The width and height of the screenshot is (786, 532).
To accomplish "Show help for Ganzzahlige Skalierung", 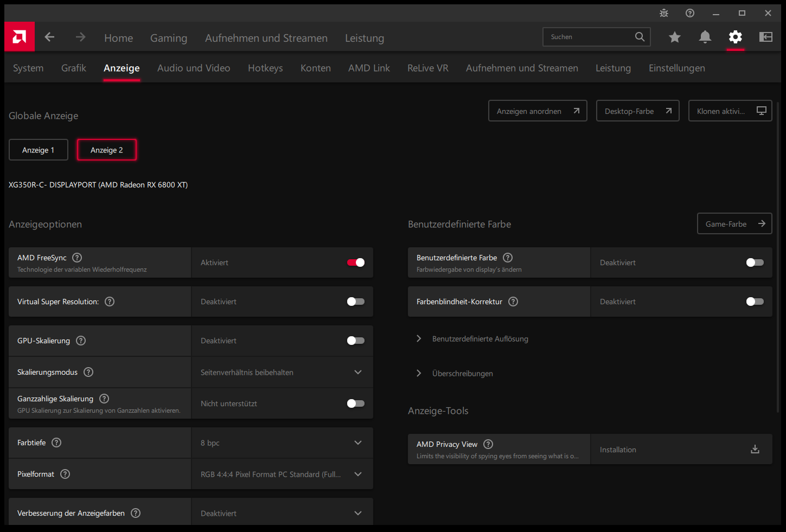I will [104, 399].
